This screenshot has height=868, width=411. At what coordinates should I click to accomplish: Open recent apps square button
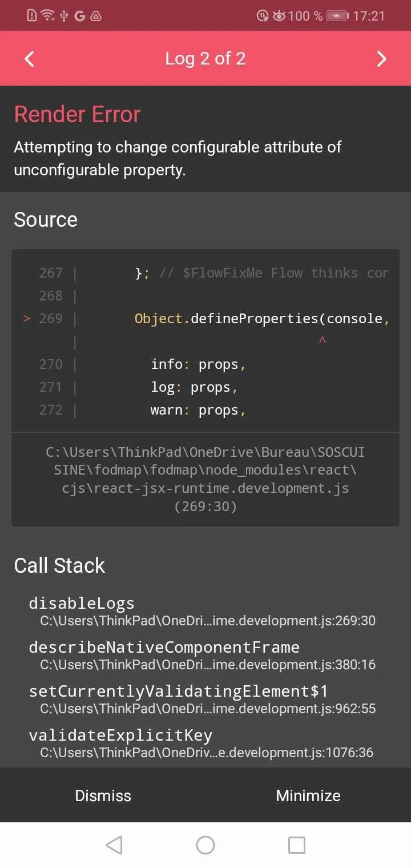pyautogui.click(x=296, y=845)
